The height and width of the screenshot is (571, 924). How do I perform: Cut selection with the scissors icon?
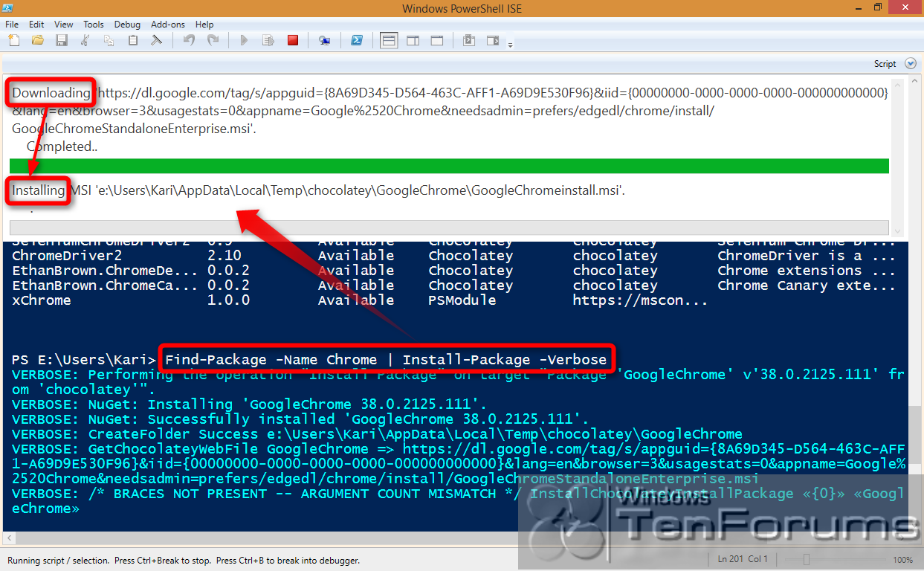point(85,40)
